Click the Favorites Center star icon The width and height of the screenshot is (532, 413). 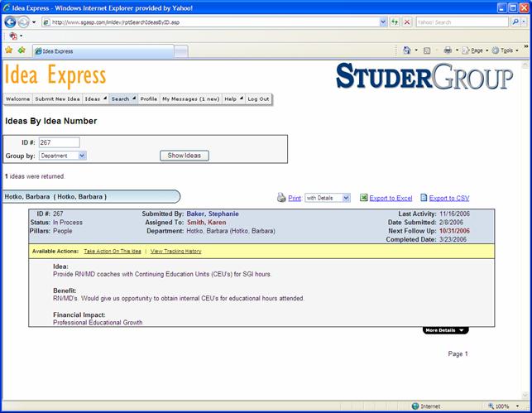coord(9,50)
